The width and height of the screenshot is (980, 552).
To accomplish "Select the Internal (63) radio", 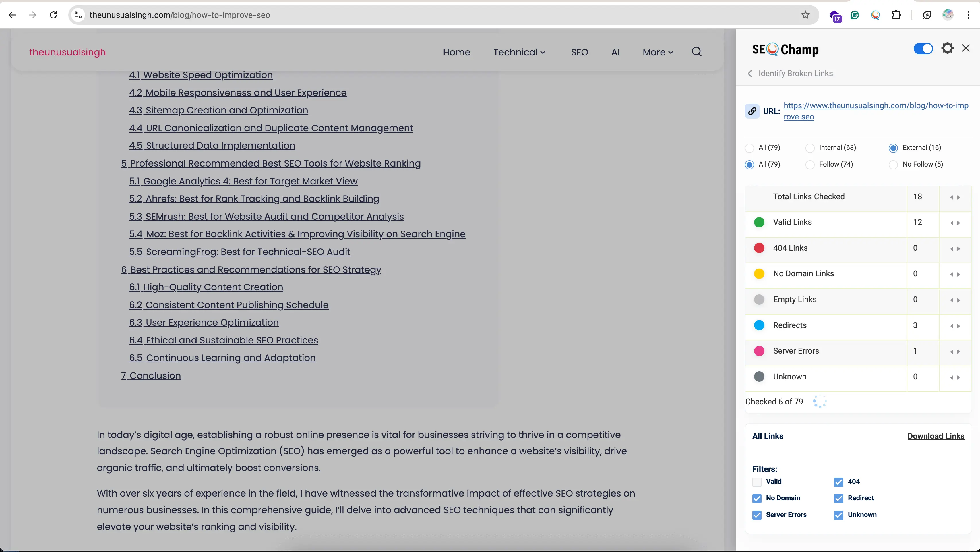I will pyautogui.click(x=810, y=148).
